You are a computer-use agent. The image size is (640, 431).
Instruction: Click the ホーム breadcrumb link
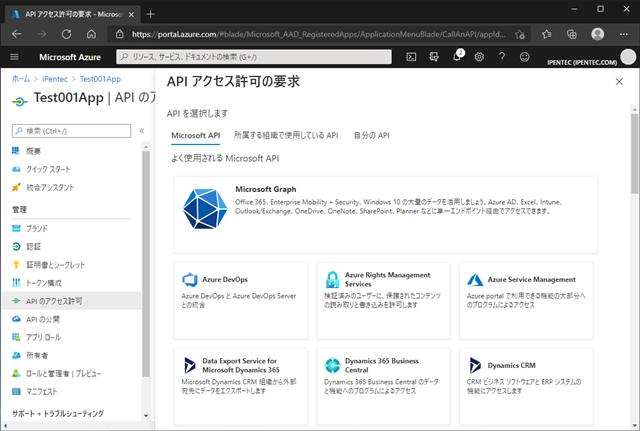pyautogui.click(x=21, y=79)
